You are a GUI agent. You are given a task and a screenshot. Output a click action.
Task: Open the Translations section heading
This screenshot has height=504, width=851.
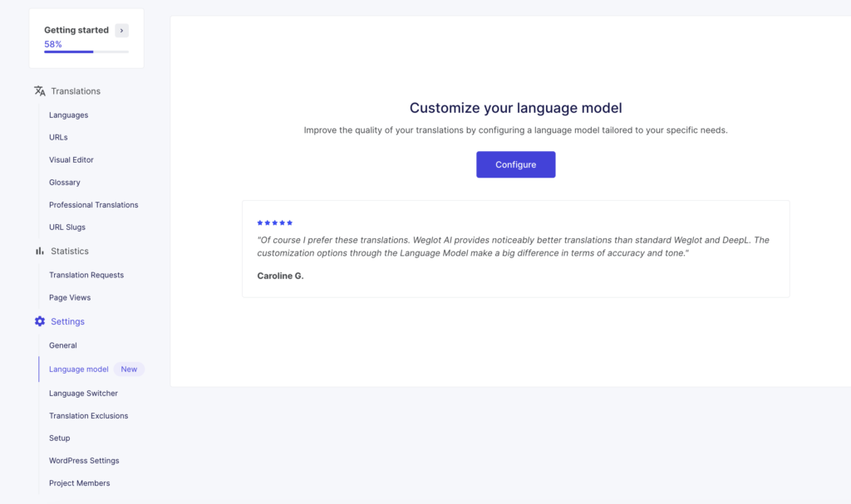[x=76, y=91]
